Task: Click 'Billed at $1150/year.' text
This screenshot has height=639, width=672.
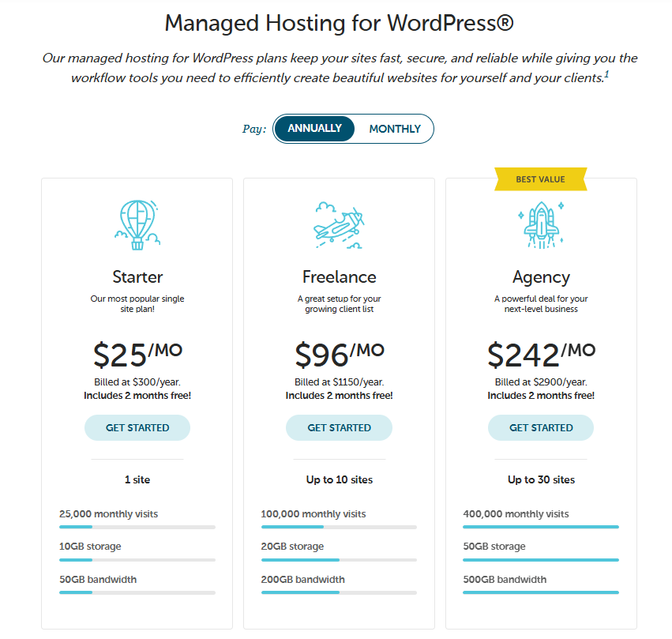Action: click(x=339, y=382)
